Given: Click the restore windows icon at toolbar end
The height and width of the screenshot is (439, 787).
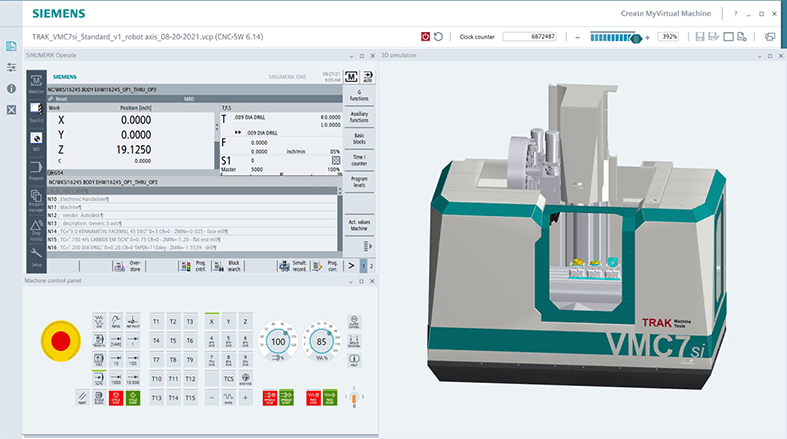Looking at the screenshot, I should point(770,37).
